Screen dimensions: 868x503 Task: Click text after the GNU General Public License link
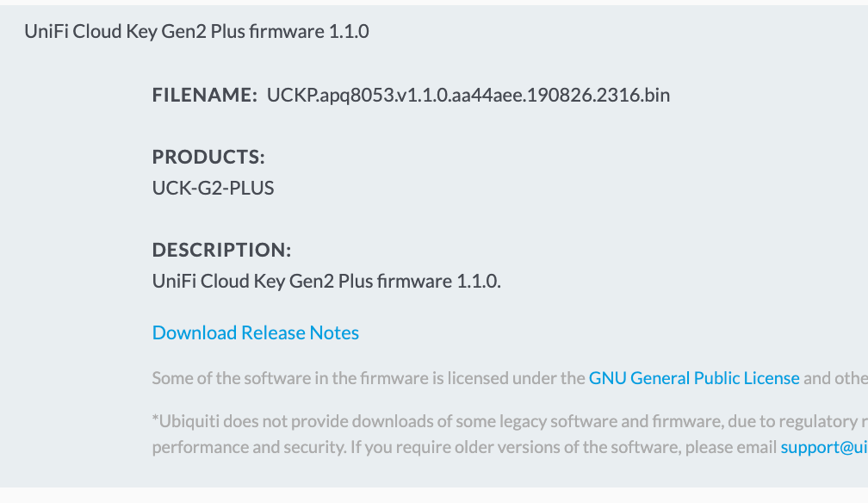[x=835, y=378]
